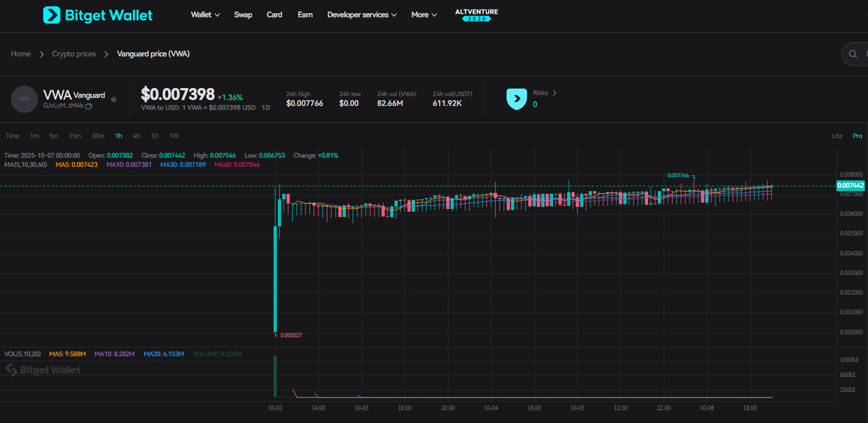Navigate to Crypto prices breadcrumb
868x423 pixels.
(x=74, y=54)
